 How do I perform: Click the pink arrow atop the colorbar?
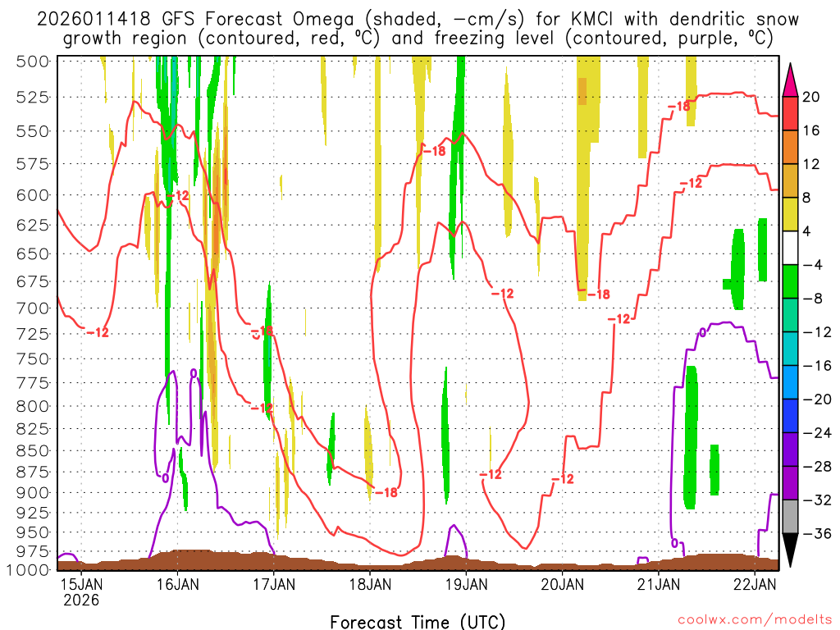click(x=790, y=80)
